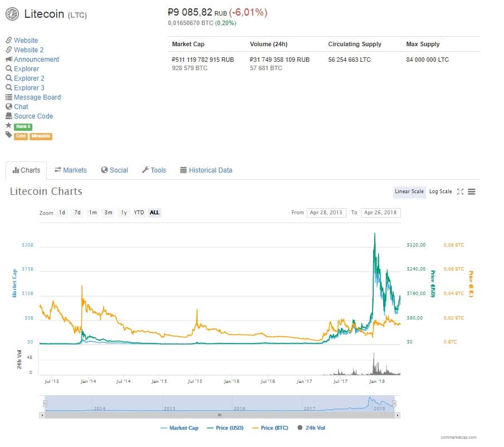The image size is (504, 447).
Task: Click the star icon next to Rank badge
Action: 9,125
